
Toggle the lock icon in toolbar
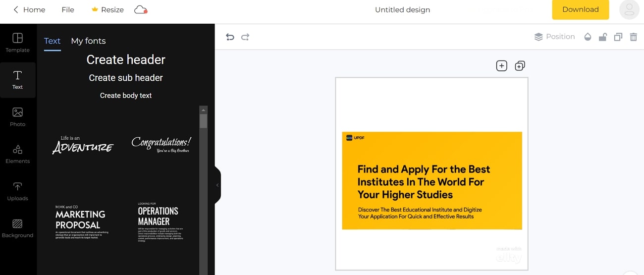602,37
